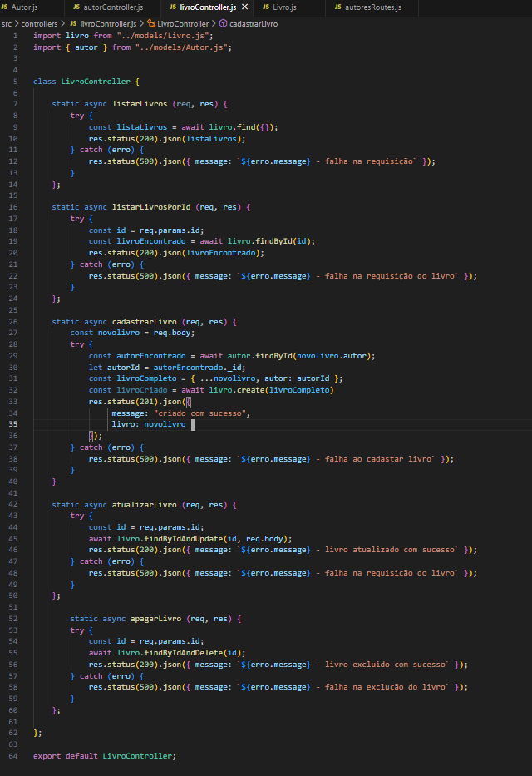Select LivroController class in breadcrumb
Image resolution: width=532 pixels, height=776 pixels.
[x=183, y=24]
